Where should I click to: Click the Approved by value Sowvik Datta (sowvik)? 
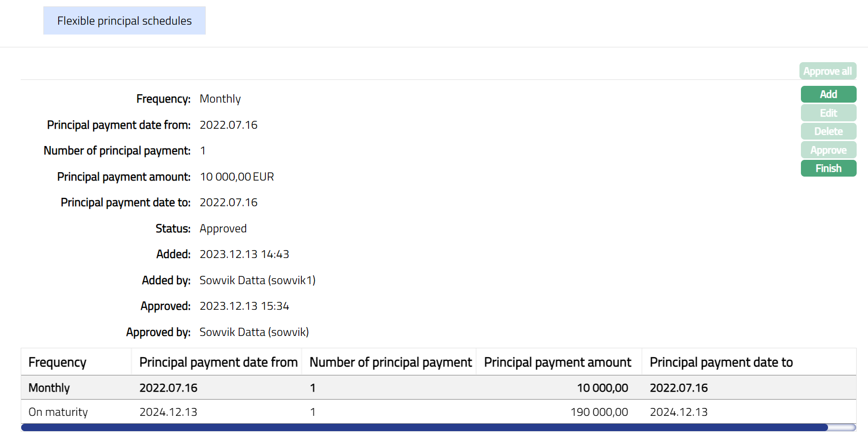point(254,332)
